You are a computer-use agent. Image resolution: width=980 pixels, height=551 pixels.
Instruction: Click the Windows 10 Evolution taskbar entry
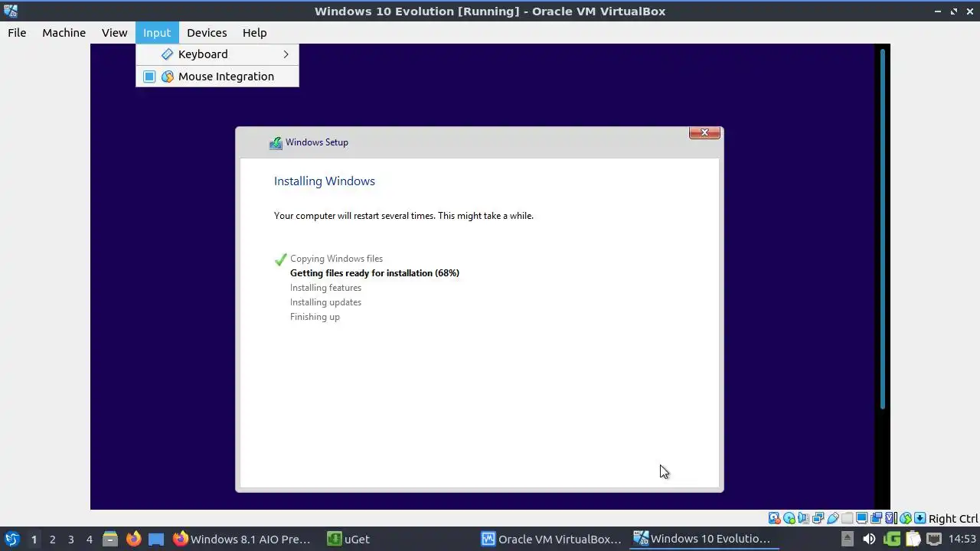coord(704,539)
